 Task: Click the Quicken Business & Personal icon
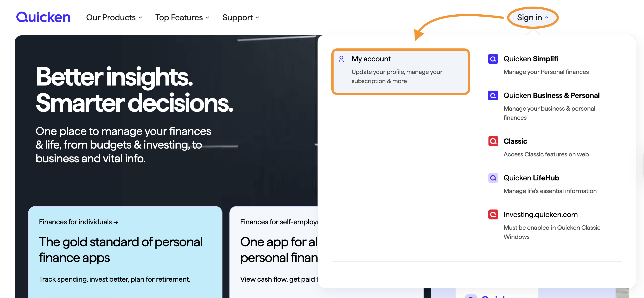[493, 96]
